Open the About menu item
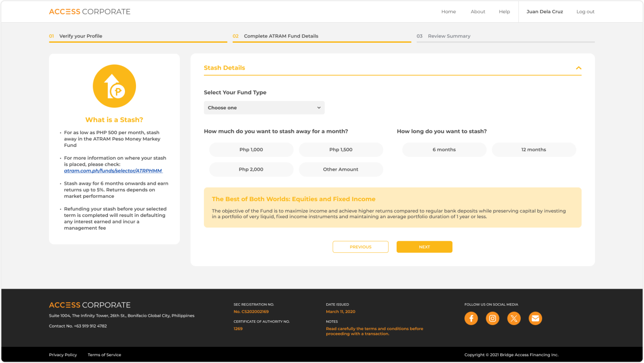644x363 pixels. (x=478, y=12)
